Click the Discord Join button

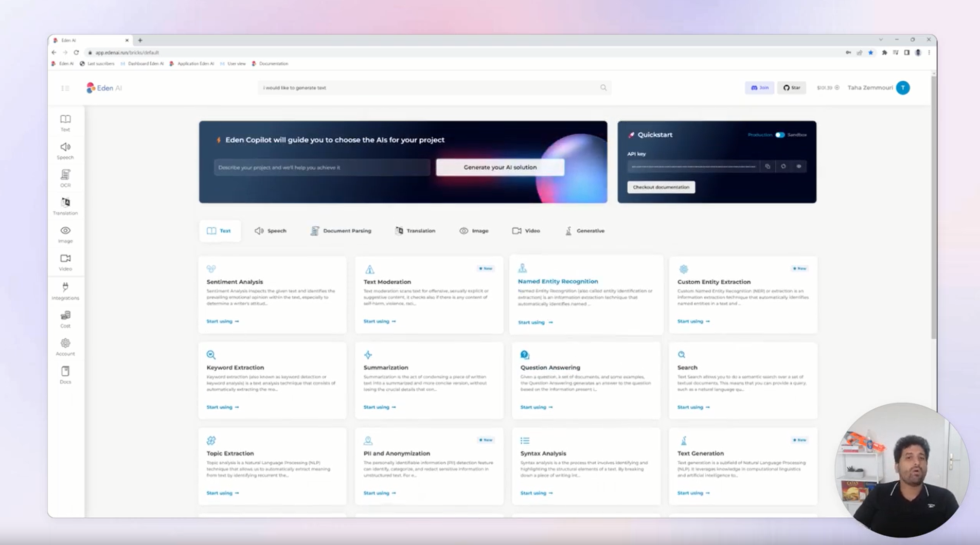pyautogui.click(x=759, y=88)
